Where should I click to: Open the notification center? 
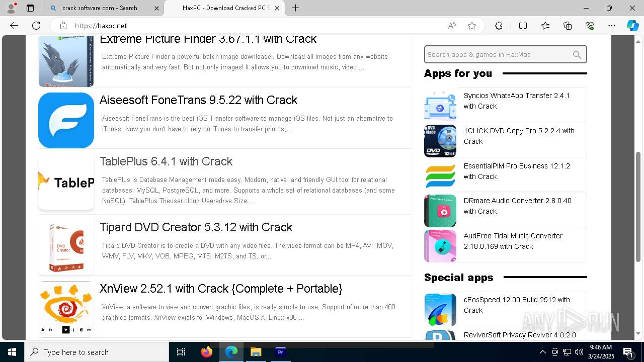pos(628,352)
